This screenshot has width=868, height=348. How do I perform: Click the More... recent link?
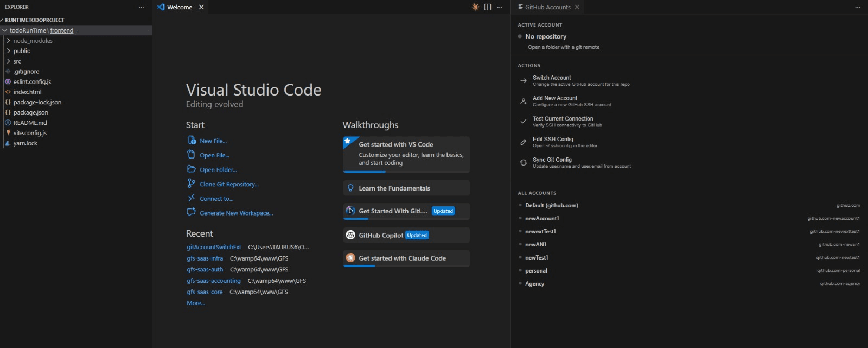pos(196,303)
